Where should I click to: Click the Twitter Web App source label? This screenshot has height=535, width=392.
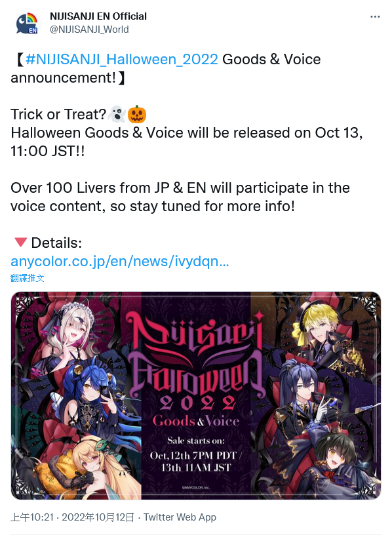point(180,517)
